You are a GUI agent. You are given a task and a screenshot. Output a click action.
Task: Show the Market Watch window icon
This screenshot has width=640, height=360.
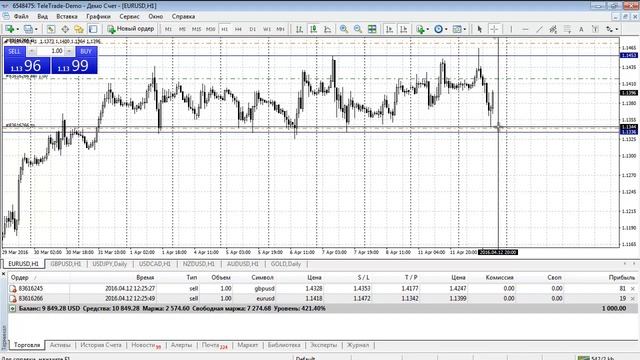(51, 29)
